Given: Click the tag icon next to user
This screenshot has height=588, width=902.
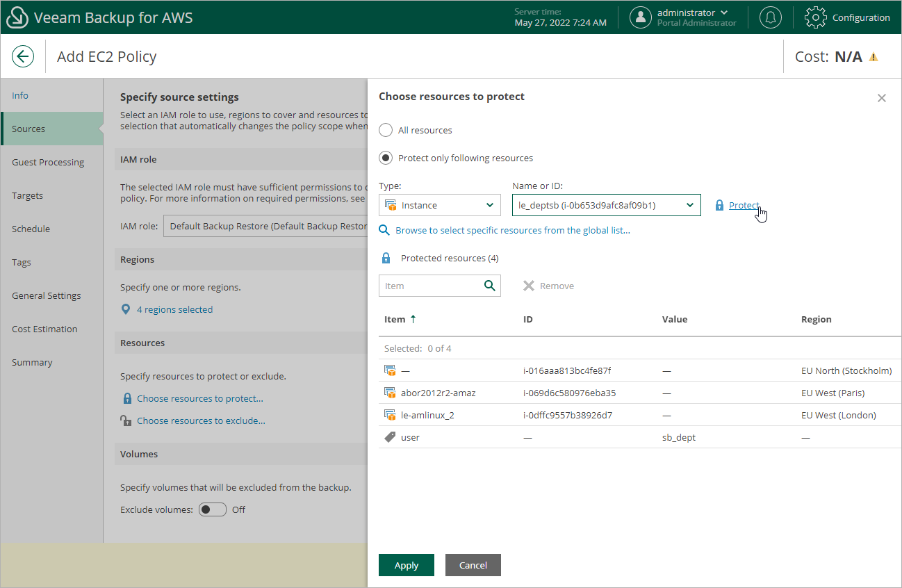Looking at the screenshot, I should pos(390,436).
